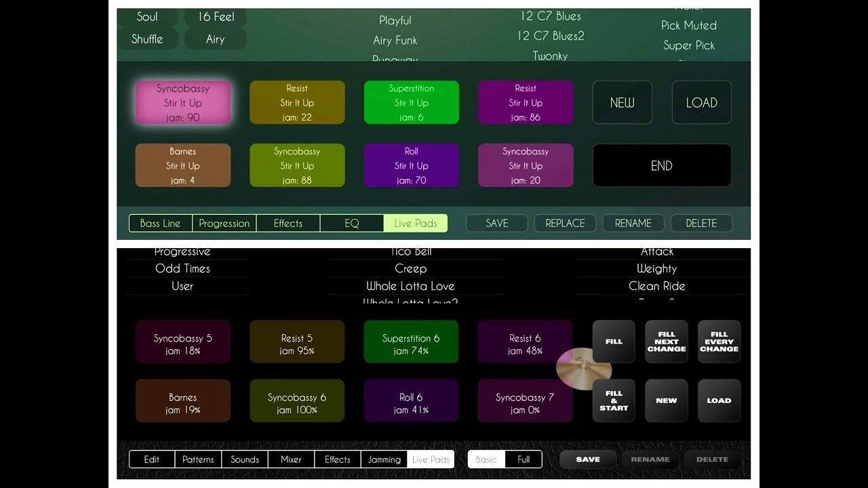This screenshot has height=488, width=868.
Task: Select Airy Funk in the list
Action: (395, 40)
